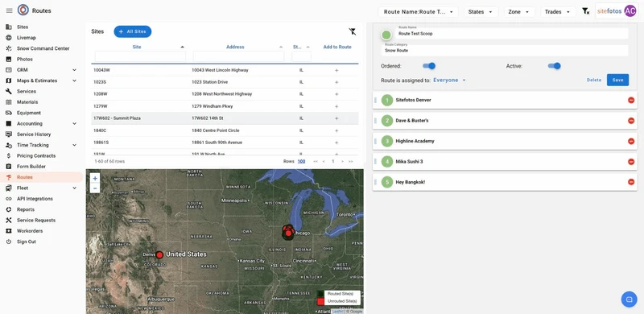Add site 1023S to route

pos(336,82)
